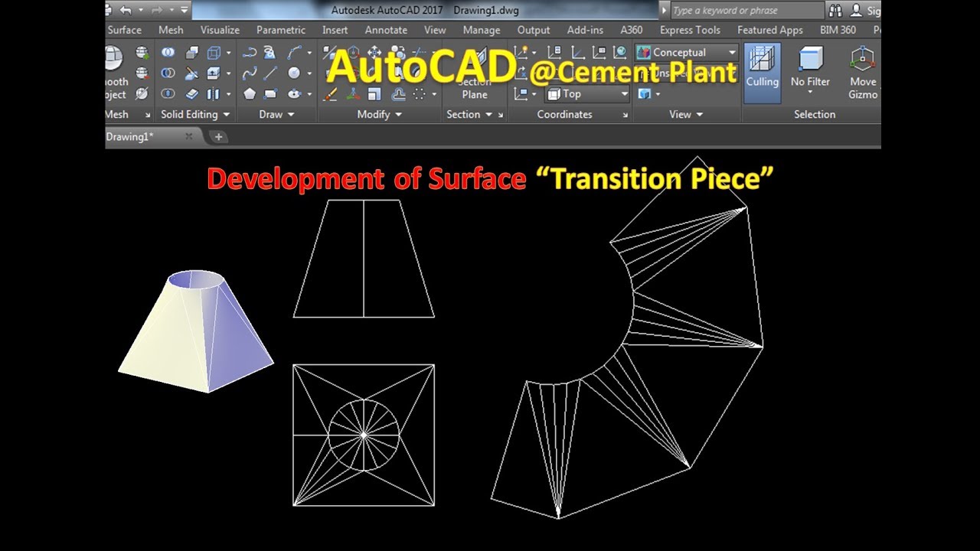980x551 pixels.
Task: Click the Undo arrow in title bar
Action: 126,11
